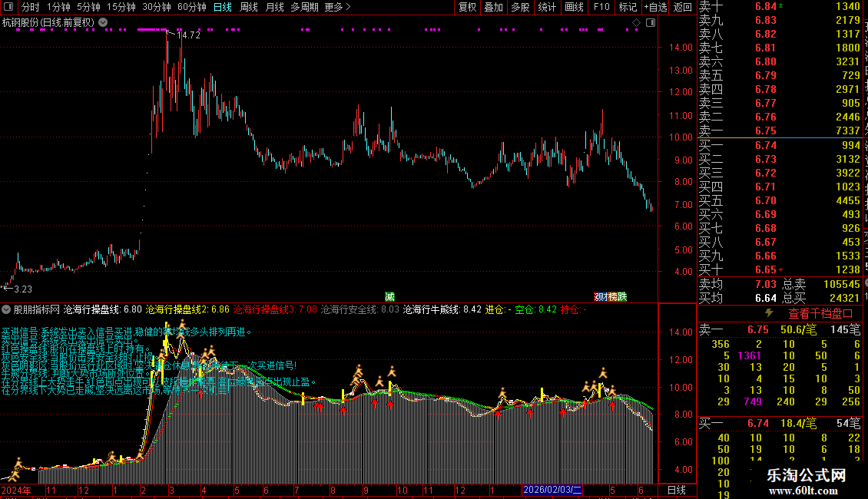Click the 空仓: 8.42 indicator value
Screen dimensions: 868x499
coord(536,310)
